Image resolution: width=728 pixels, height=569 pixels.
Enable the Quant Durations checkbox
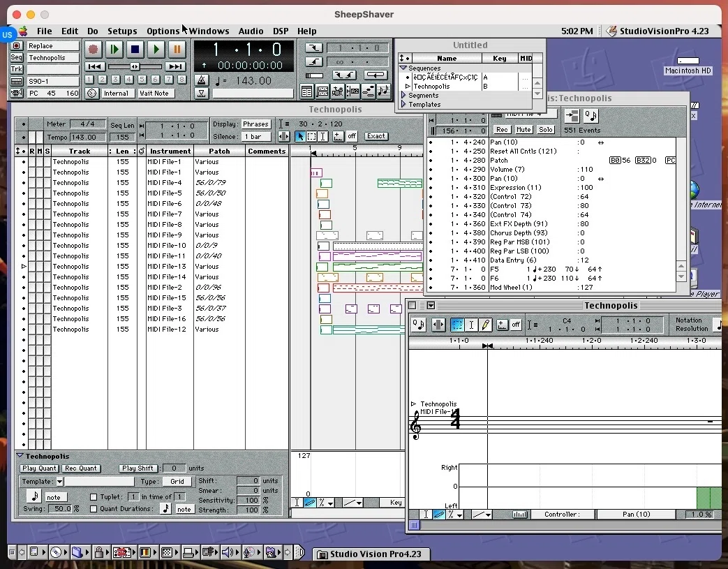tap(94, 509)
